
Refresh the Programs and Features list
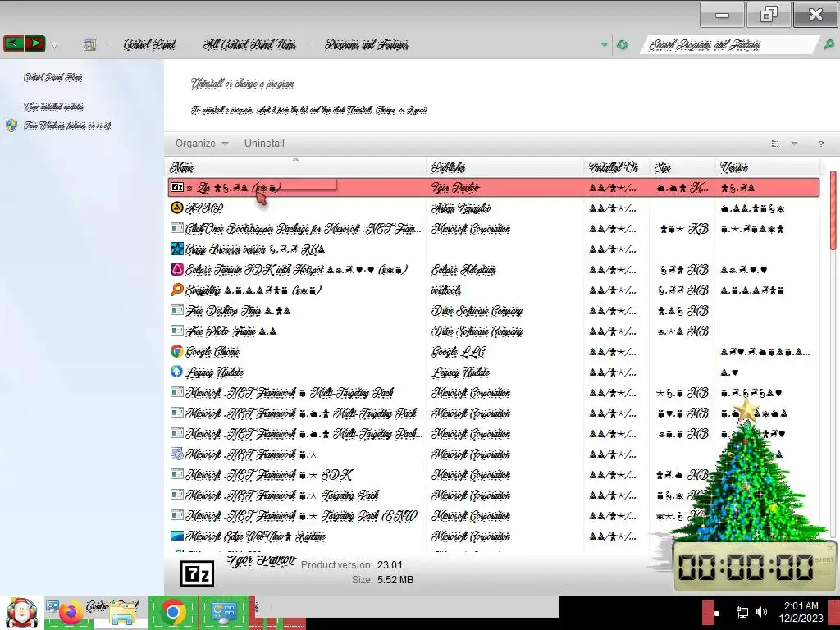click(x=622, y=45)
